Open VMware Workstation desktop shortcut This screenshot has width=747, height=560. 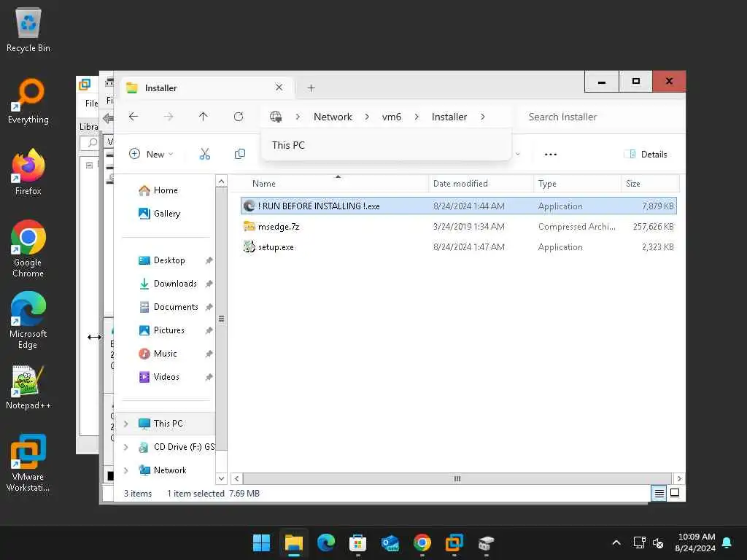[x=28, y=463]
